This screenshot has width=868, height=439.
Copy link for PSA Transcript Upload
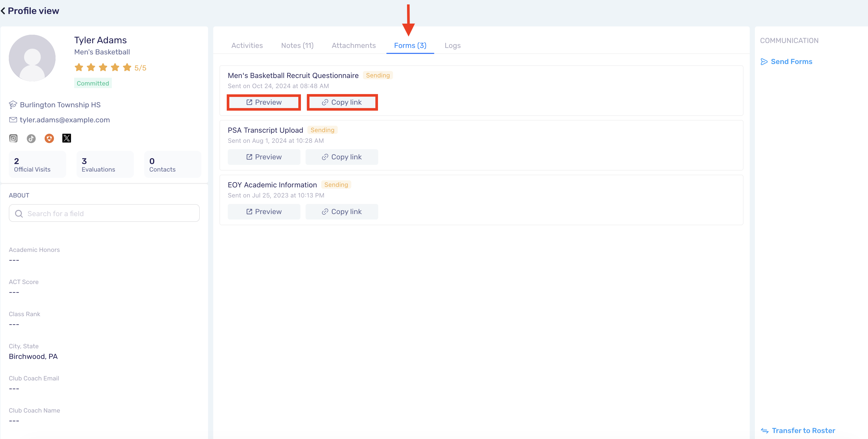click(x=342, y=157)
